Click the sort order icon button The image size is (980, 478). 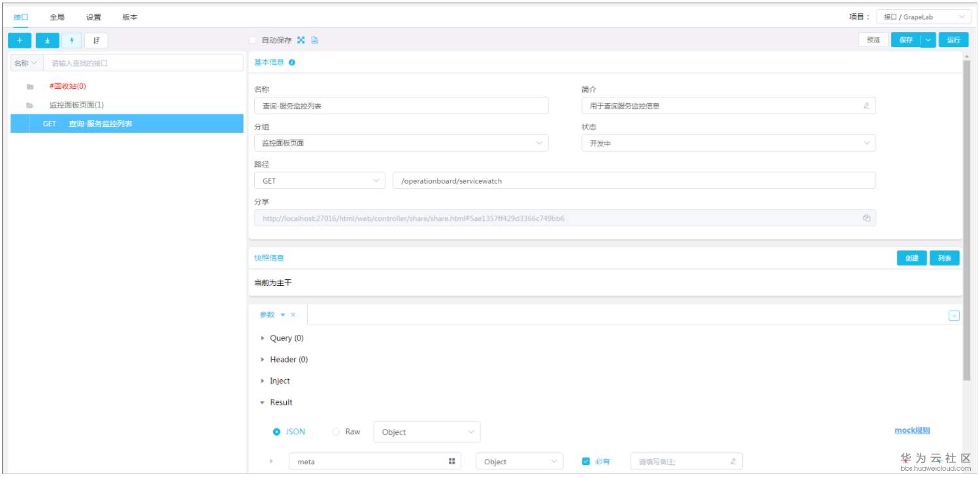96,41
